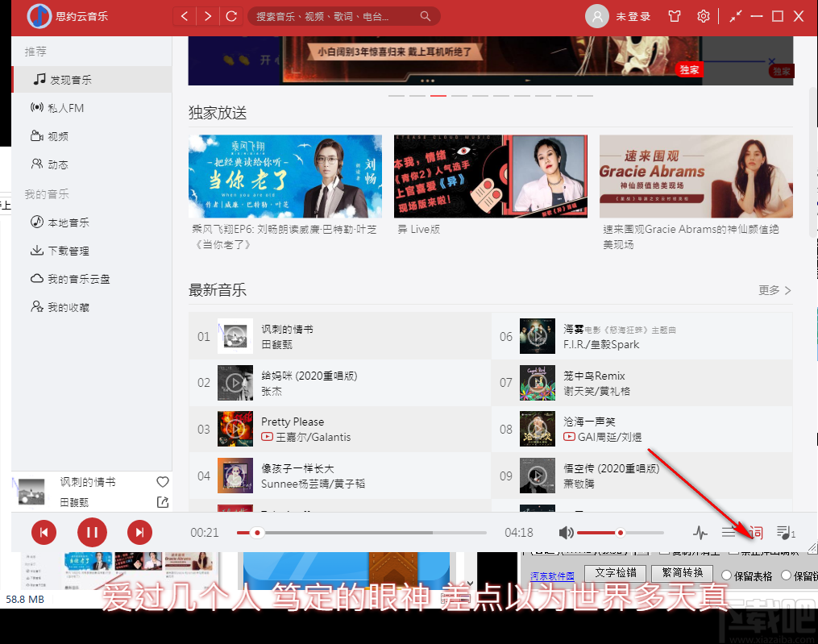The width and height of the screenshot is (818, 644).
Task: Adjust the volume slider
Action: coord(619,533)
